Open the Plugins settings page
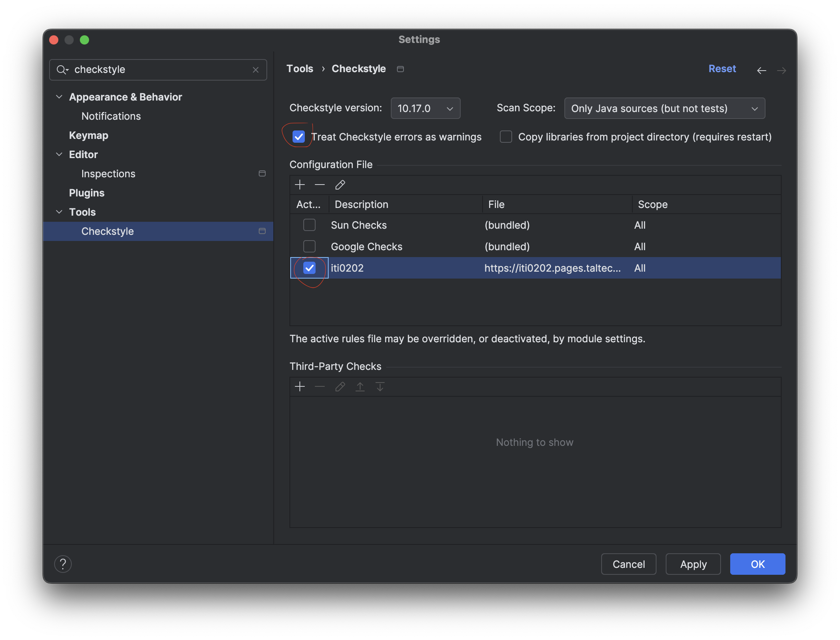This screenshot has width=840, height=640. click(x=87, y=193)
